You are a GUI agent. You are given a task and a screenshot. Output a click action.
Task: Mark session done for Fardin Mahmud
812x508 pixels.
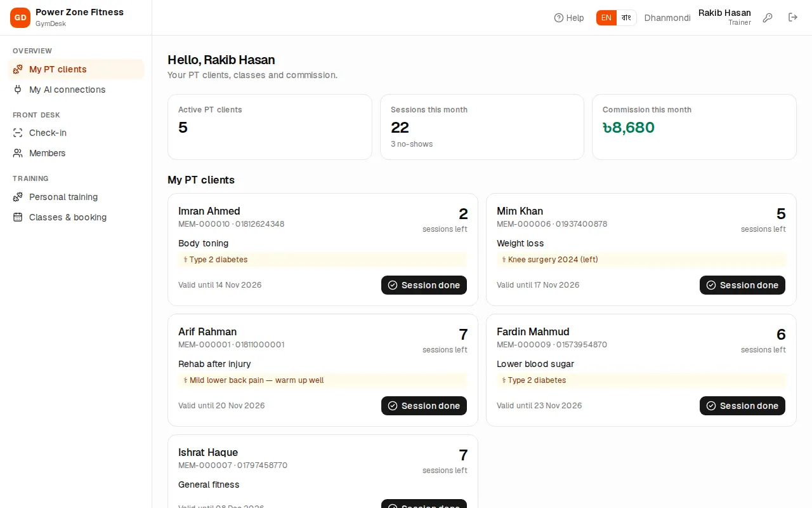[x=742, y=406]
